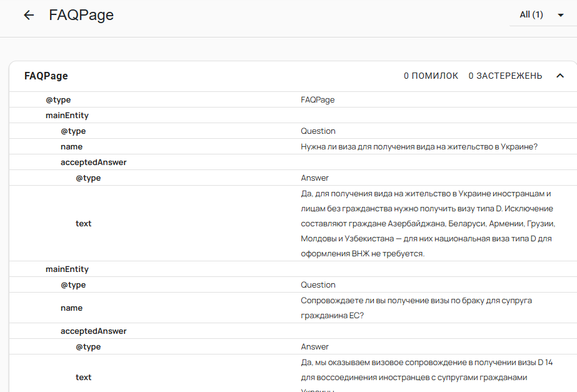Select the second acceptedAnswer row
The width and height of the screenshot is (577, 392).
293,331
